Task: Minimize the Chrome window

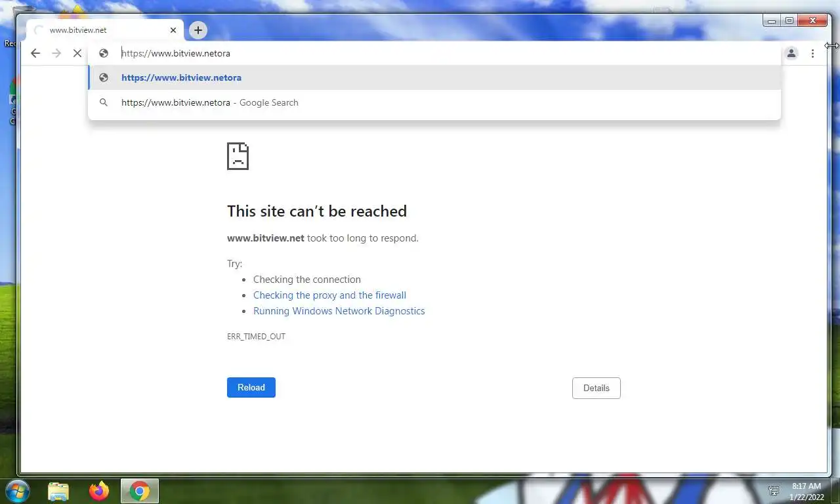Action: click(x=772, y=21)
